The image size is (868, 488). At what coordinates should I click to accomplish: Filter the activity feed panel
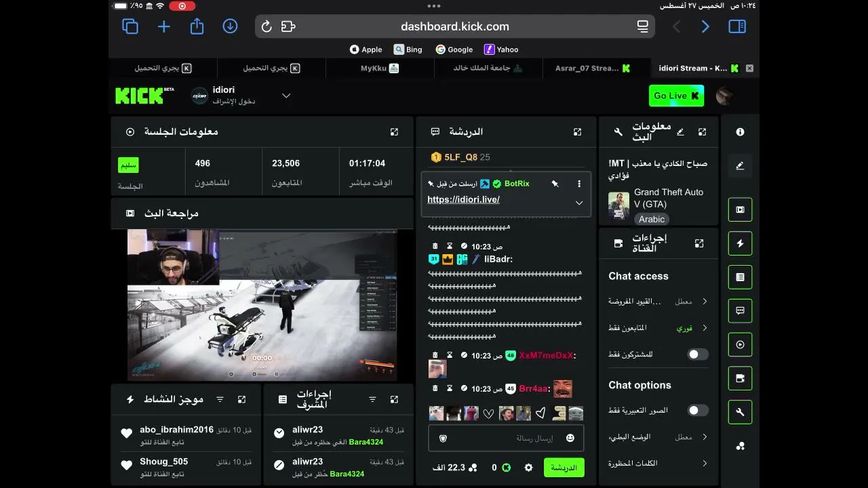[220, 400]
